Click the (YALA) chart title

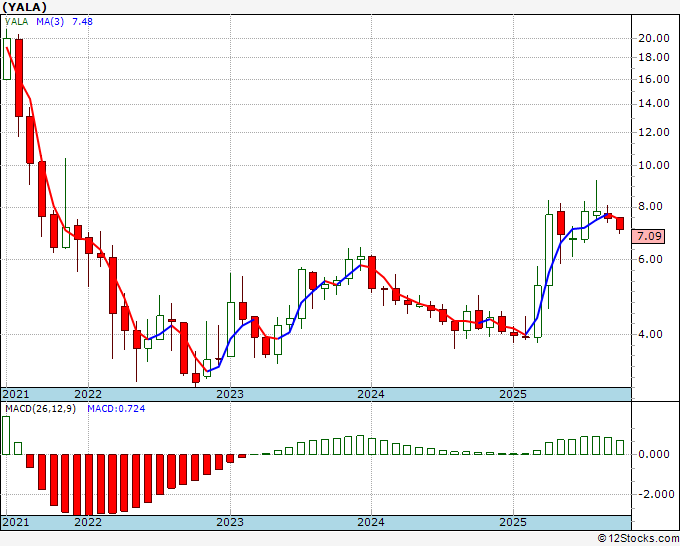point(24,7)
